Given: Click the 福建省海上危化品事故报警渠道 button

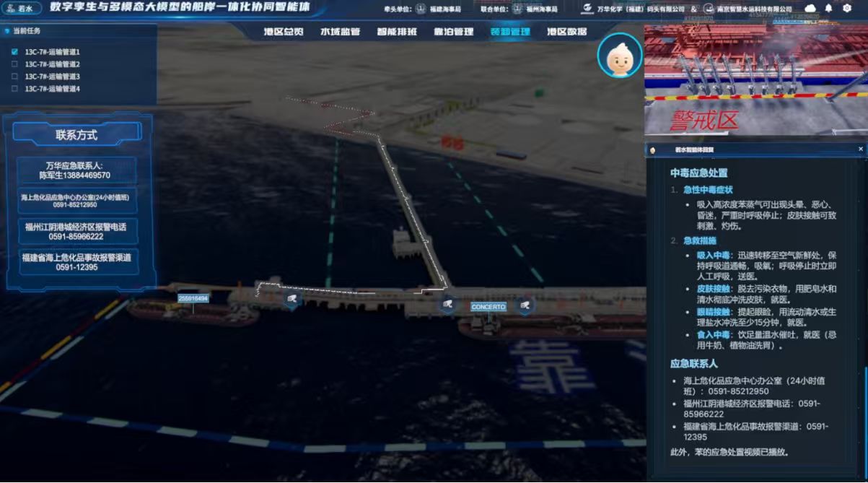Looking at the screenshot, I should point(77,262).
